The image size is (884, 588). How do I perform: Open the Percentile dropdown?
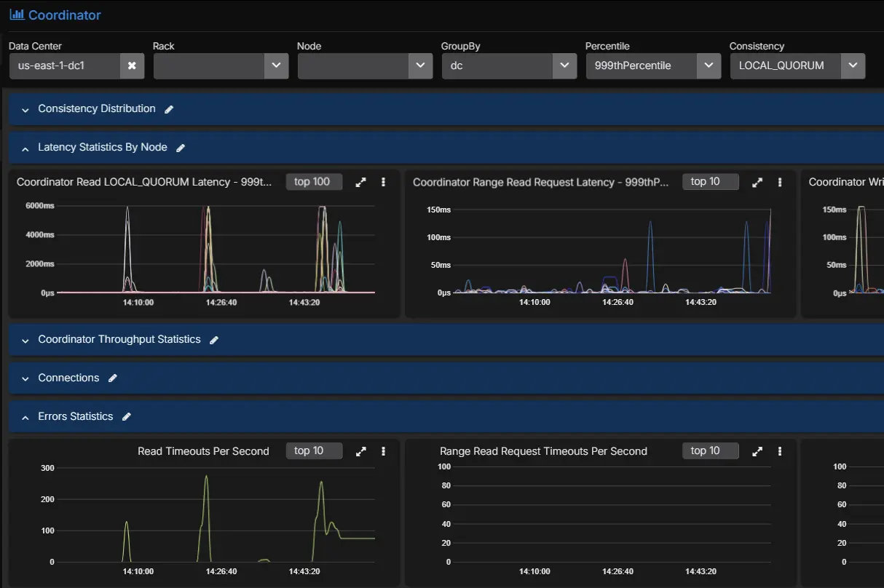[x=709, y=65]
